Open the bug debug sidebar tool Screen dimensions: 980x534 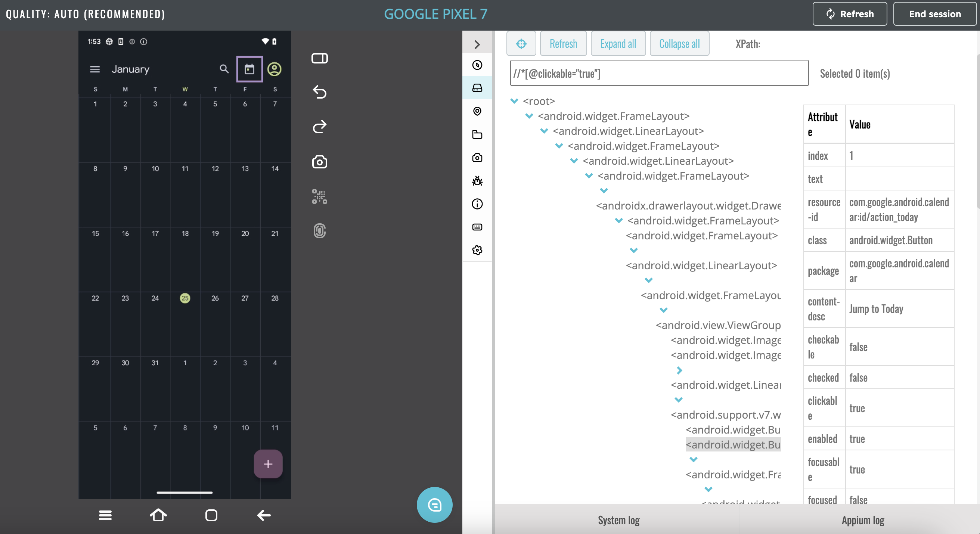(477, 181)
